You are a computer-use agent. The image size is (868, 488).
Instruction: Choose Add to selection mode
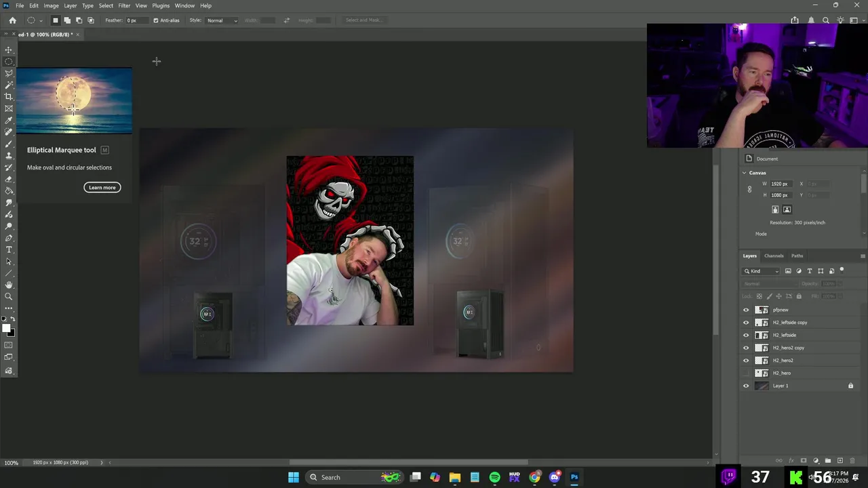tap(67, 20)
